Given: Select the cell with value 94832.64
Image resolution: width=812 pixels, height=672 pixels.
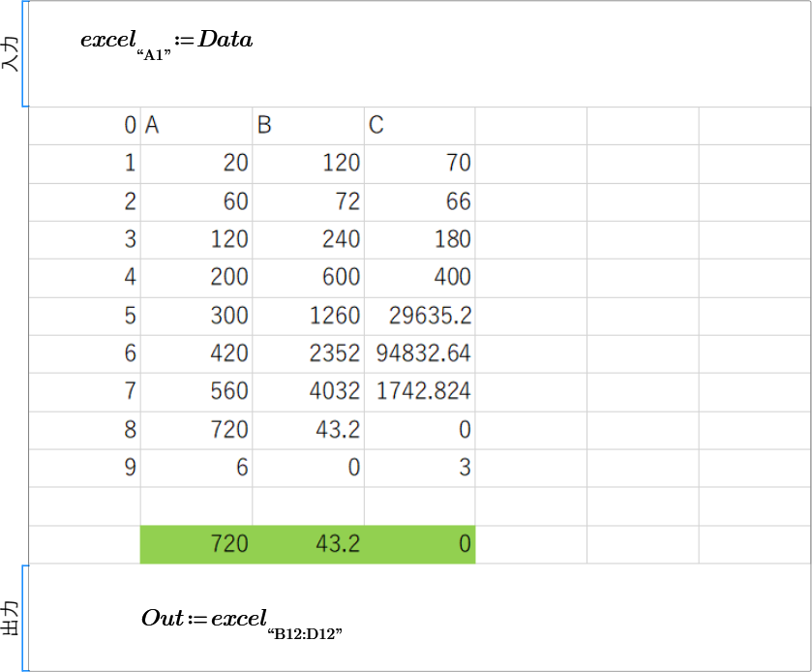Looking at the screenshot, I should click(420, 353).
